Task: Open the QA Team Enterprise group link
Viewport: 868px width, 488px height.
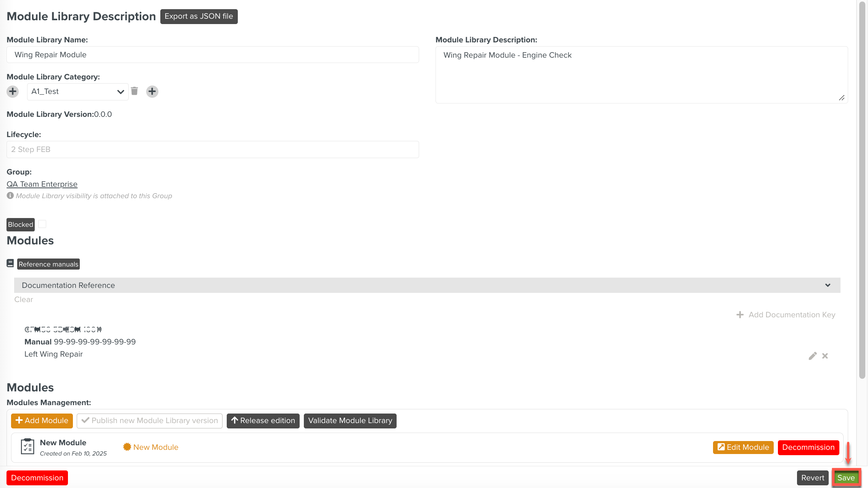Action: tap(42, 184)
